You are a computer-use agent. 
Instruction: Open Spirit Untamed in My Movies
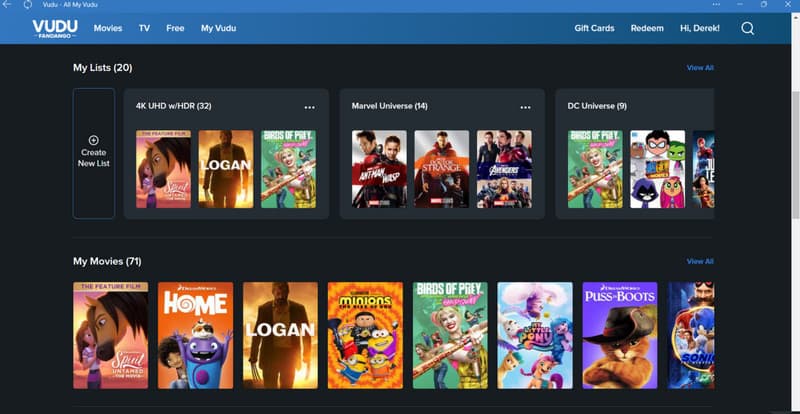(111, 335)
